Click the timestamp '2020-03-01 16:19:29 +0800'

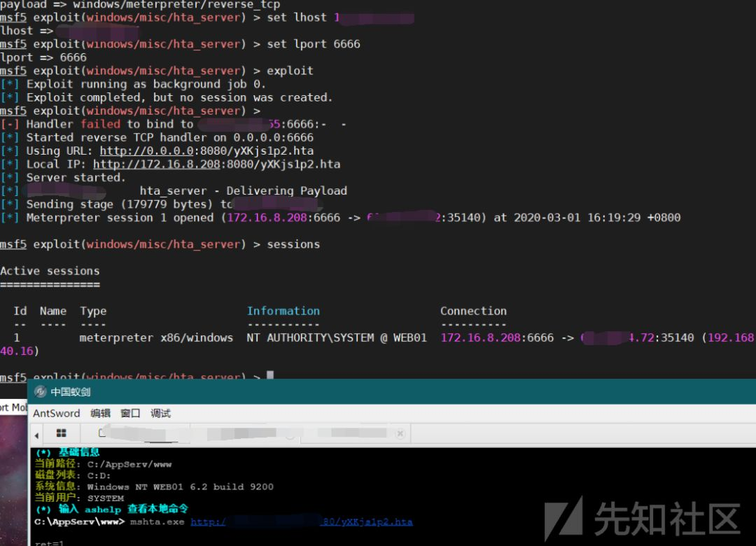point(597,218)
